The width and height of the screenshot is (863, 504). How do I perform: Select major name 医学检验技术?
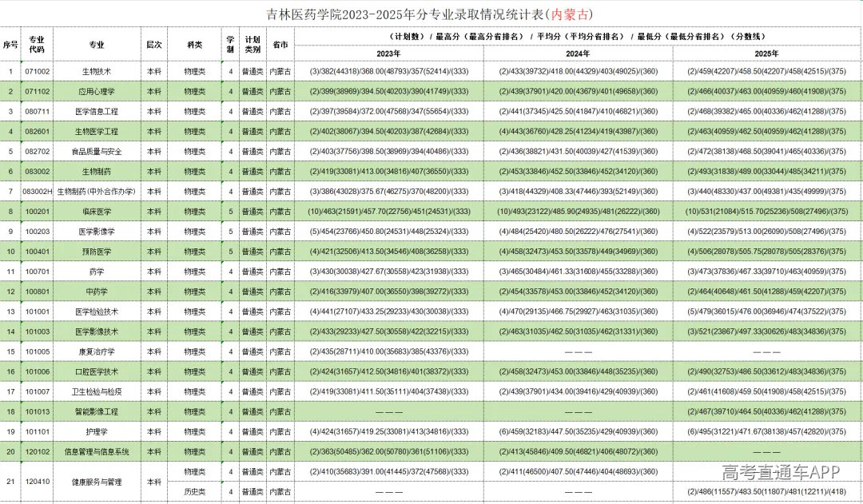coord(97,312)
